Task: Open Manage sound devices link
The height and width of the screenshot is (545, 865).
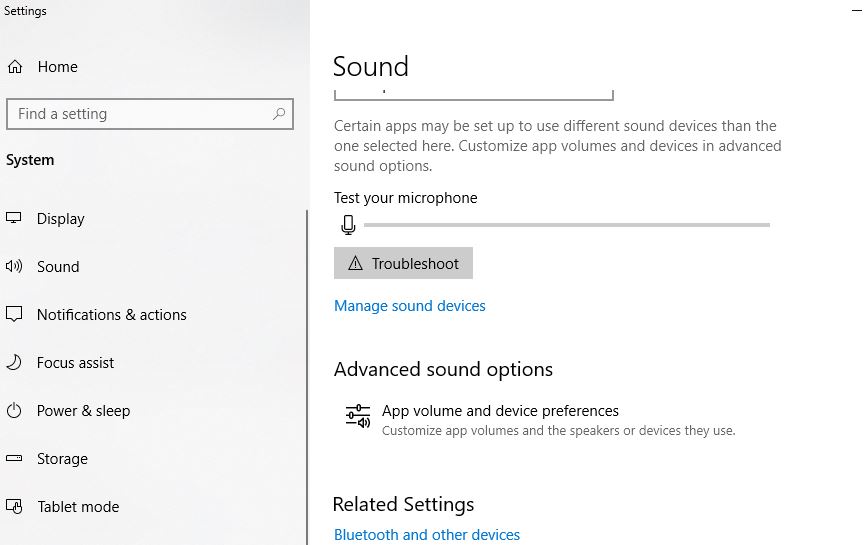Action: pyautogui.click(x=409, y=306)
